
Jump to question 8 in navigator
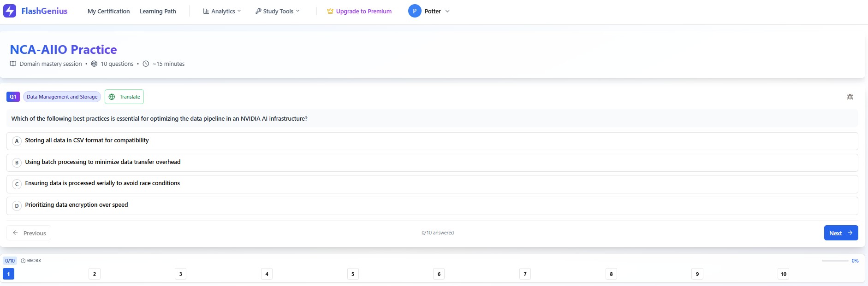click(612, 274)
